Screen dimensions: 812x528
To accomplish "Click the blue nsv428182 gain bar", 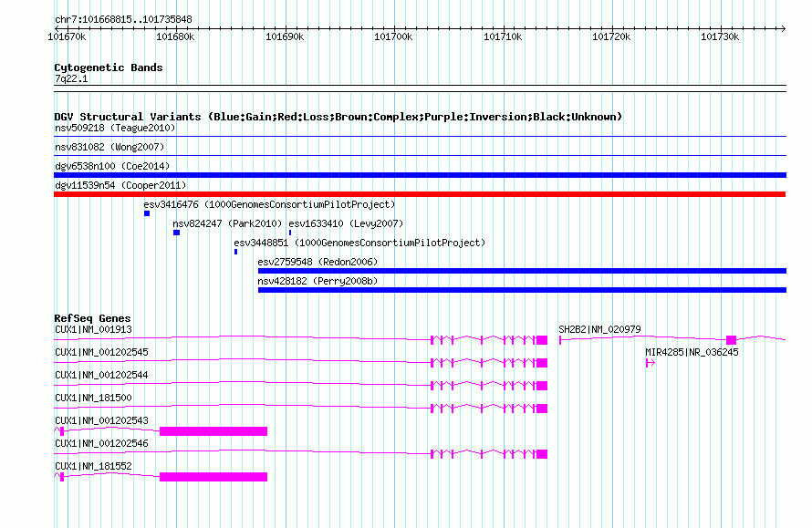I will (x=522, y=290).
